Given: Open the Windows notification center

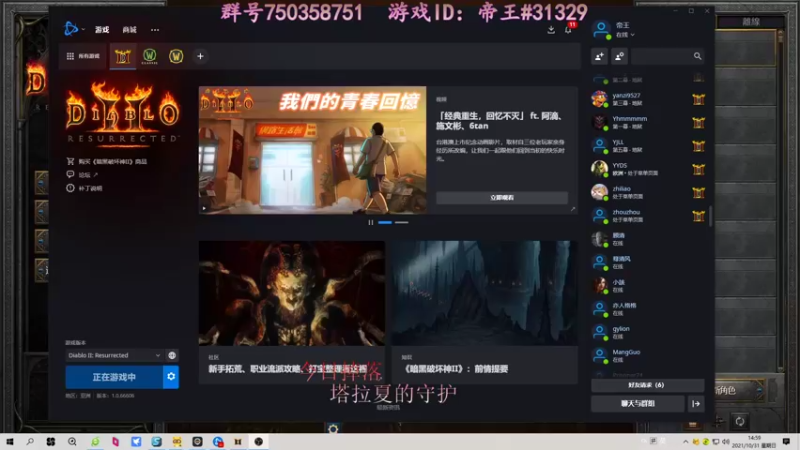Looking at the screenshot, I should 786,442.
